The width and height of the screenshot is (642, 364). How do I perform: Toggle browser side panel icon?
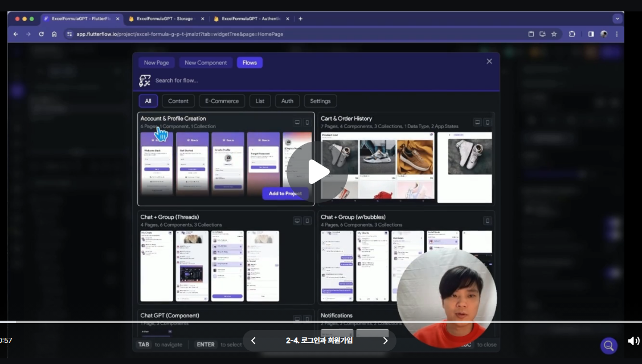[591, 34]
